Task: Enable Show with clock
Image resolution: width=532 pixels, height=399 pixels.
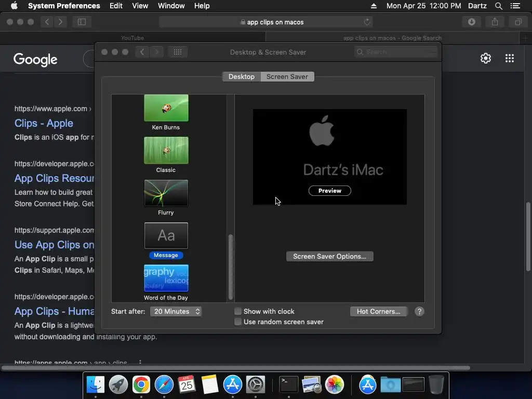Action: point(238,312)
